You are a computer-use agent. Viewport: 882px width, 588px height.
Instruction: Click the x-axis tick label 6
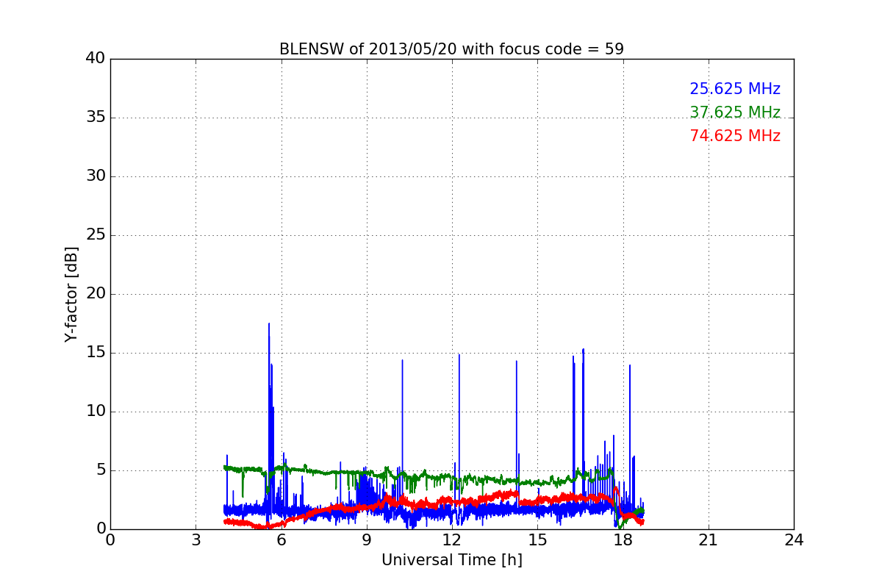(x=281, y=539)
